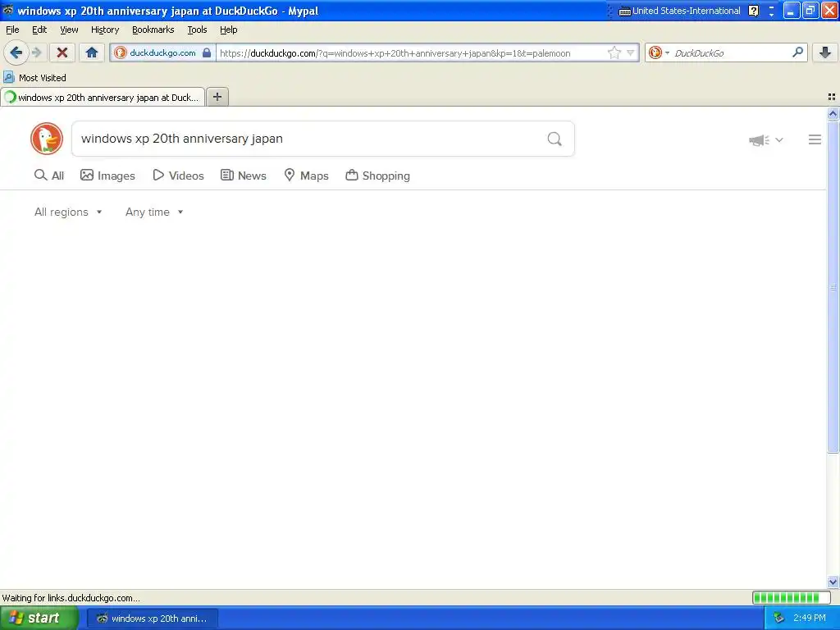
Task: Click the language bar help question icon
Action: click(x=753, y=11)
